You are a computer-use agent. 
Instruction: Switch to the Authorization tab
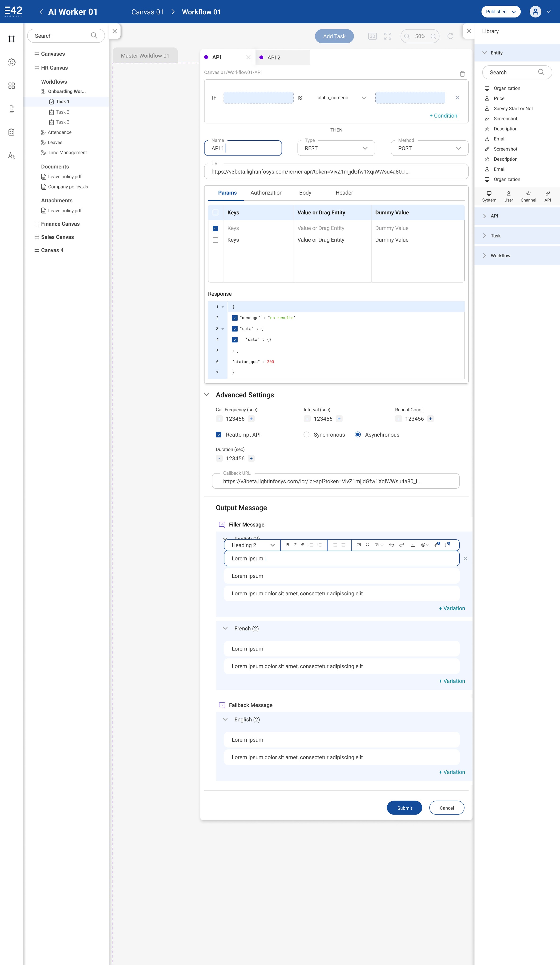[266, 193]
